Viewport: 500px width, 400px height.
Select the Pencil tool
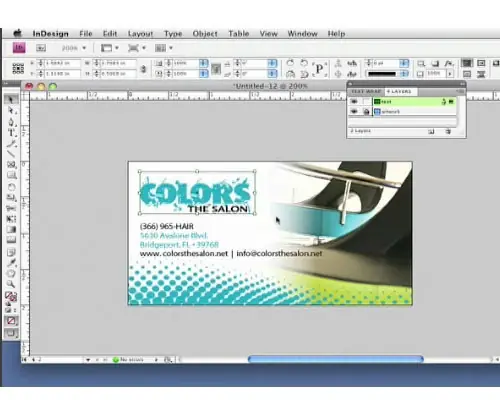click(x=11, y=144)
